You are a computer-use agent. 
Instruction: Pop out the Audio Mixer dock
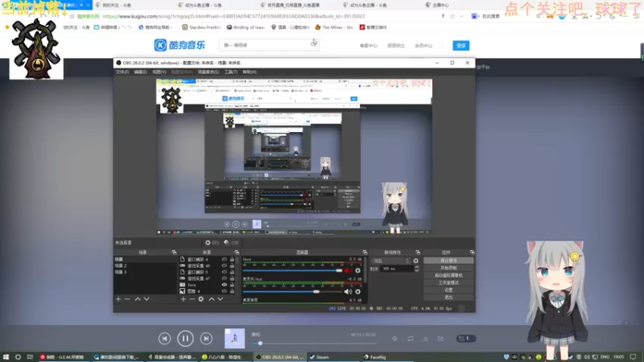tap(365, 253)
